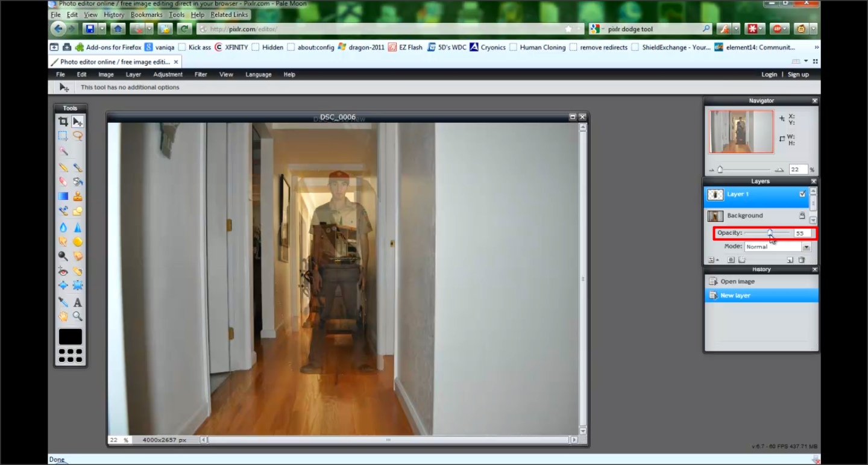Select the Red Eye Reduction tool
The width and height of the screenshot is (868, 465).
coord(63,271)
